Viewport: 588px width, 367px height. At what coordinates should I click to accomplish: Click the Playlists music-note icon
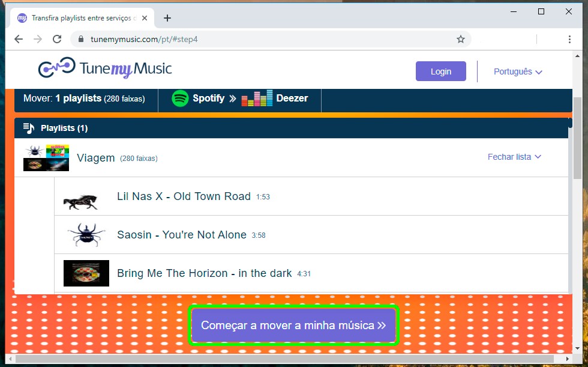pyautogui.click(x=29, y=128)
